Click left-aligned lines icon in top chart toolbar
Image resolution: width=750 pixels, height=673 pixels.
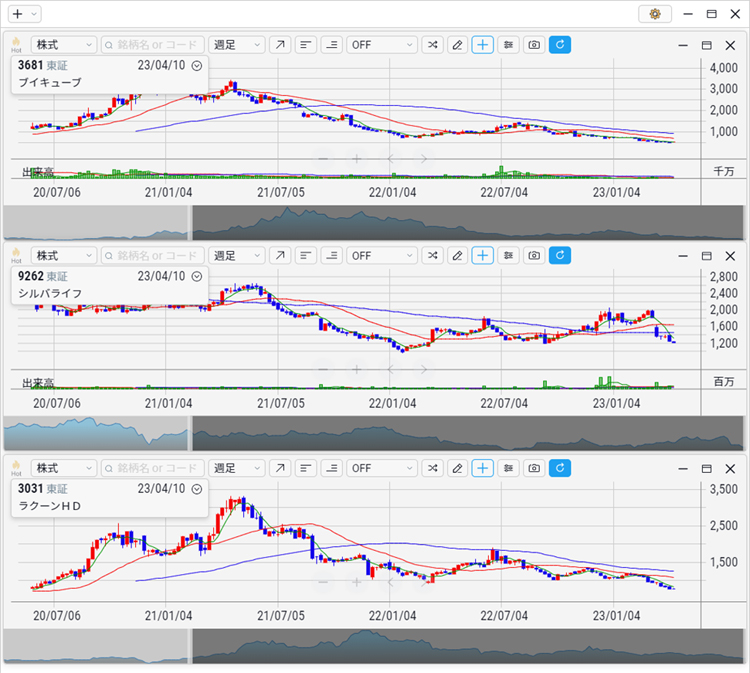pos(306,45)
